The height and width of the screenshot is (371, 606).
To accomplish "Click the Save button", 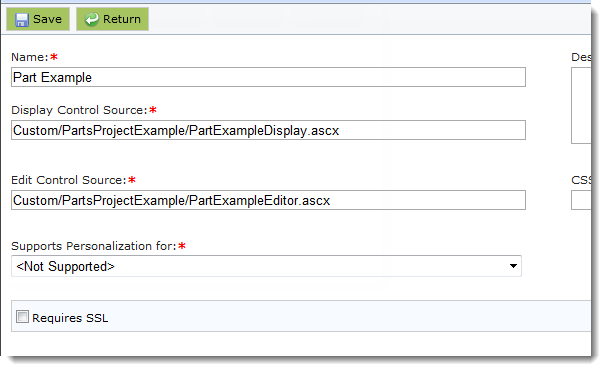I will tap(38, 19).
